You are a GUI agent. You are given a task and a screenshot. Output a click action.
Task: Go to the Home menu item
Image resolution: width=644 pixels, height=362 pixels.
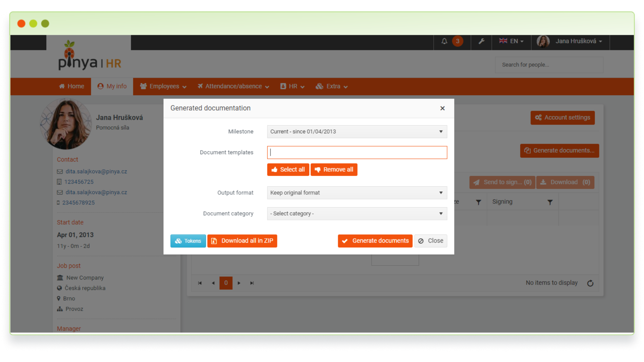pos(71,86)
